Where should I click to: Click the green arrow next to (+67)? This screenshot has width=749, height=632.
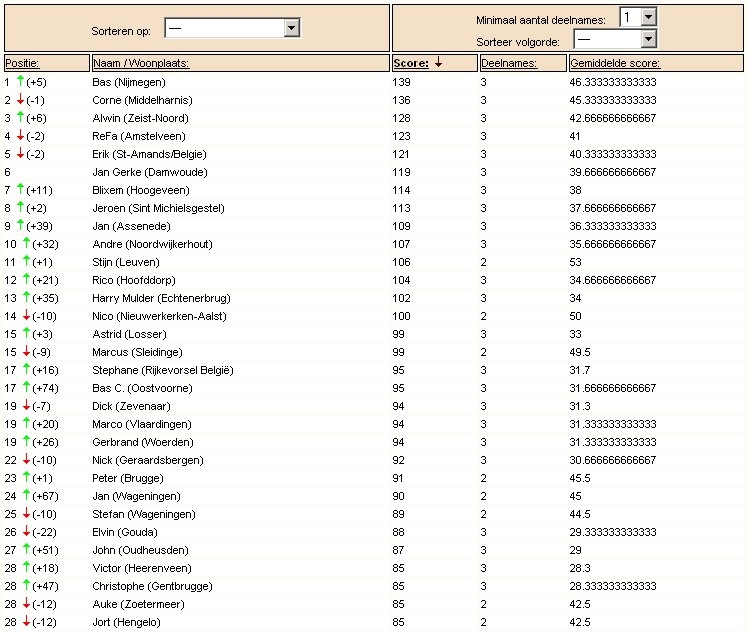[27, 494]
